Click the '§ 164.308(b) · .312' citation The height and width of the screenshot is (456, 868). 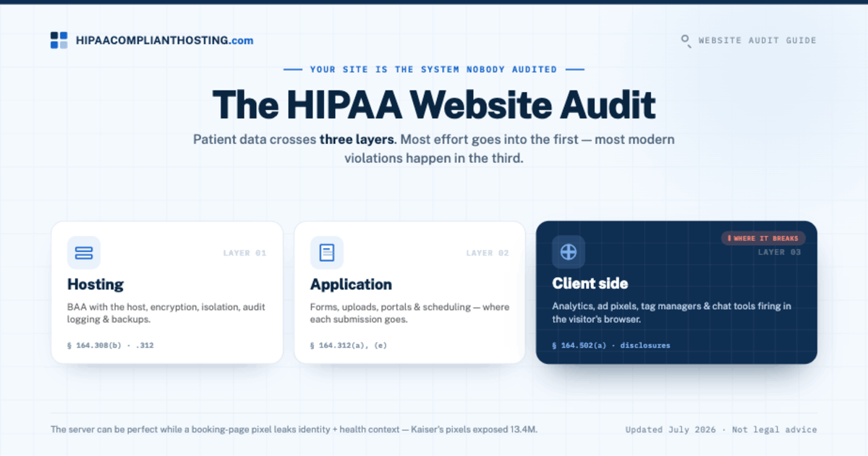111,345
